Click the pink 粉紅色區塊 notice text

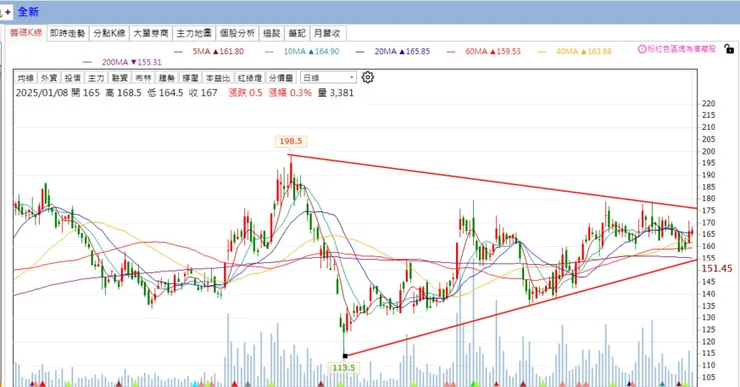coord(681,49)
